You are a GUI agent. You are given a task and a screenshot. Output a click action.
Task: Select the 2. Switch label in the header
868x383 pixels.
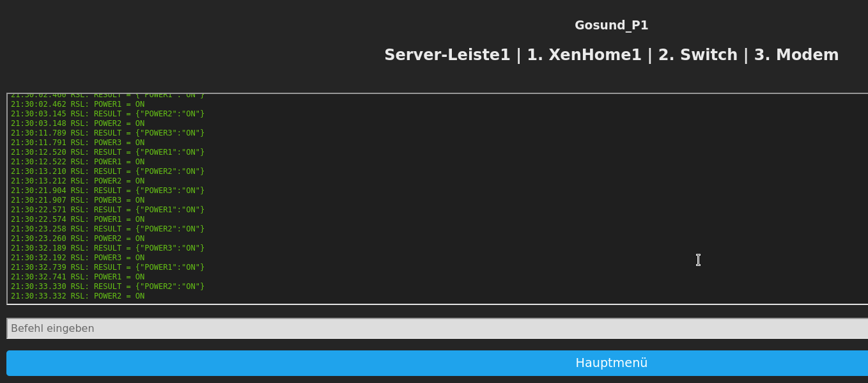[x=698, y=55]
